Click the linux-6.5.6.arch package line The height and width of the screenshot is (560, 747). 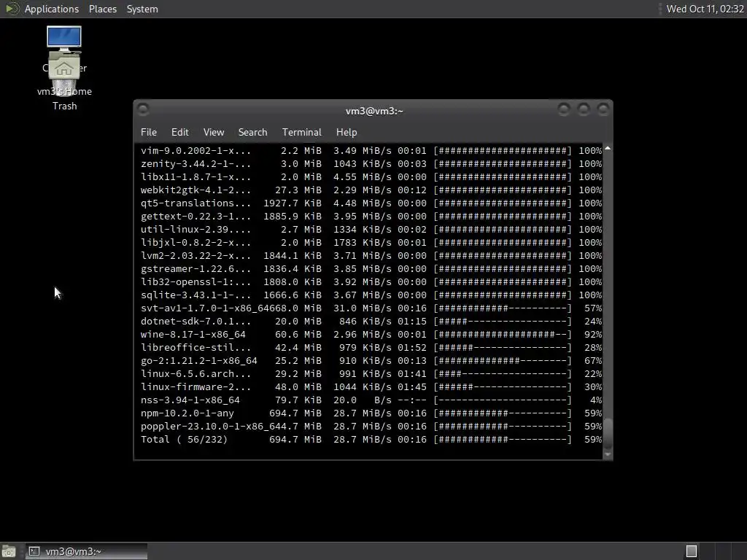pos(371,374)
